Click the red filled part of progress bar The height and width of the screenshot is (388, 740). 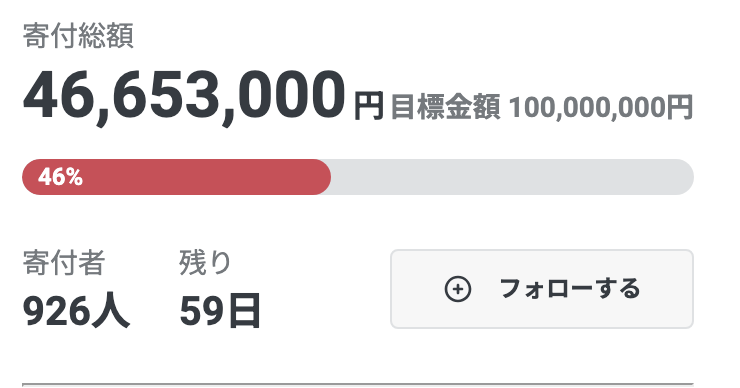pos(177,177)
